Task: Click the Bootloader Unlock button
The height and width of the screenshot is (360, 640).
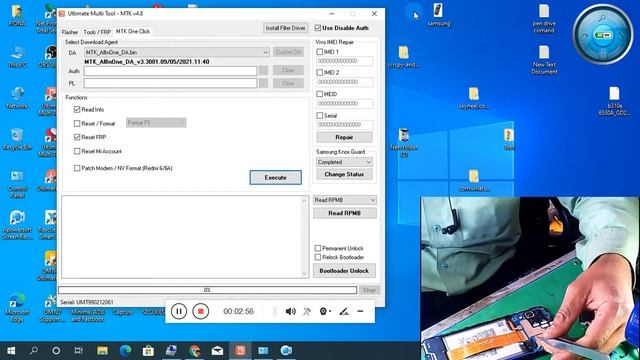Action: pos(344,271)
